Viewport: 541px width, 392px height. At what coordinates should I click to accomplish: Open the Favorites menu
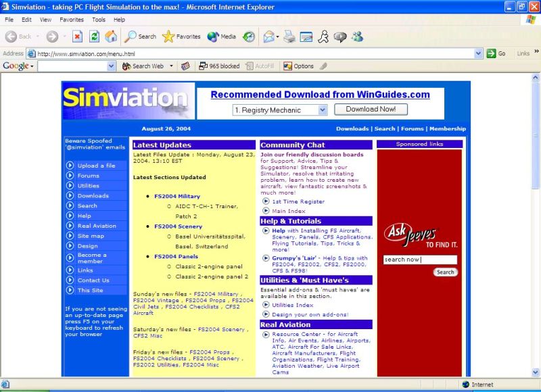point(72,20)
